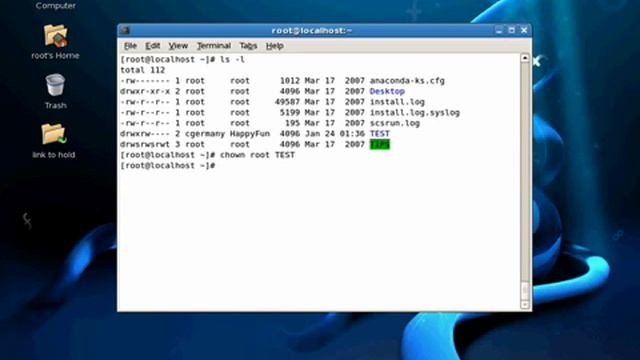640x360 pixels.
Task: Click the 49587 file size value
Action: (x=287, y=102)
